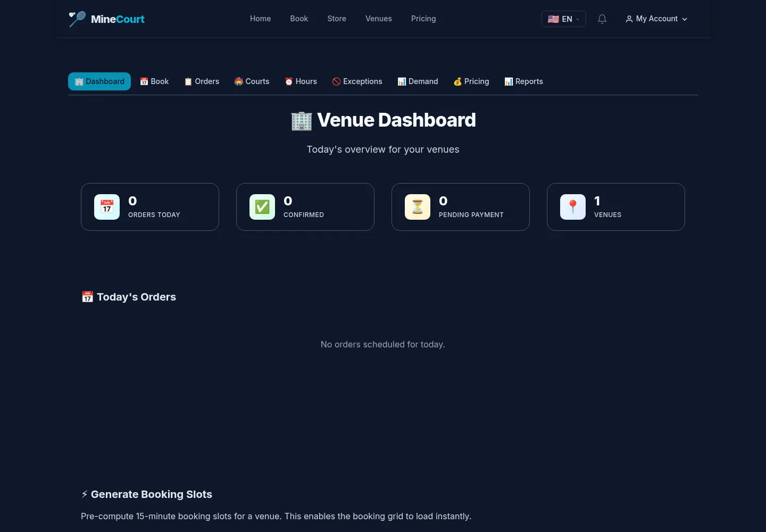Click the lightning icon beside Generate Booking Slots

click(x=85, y=494)
